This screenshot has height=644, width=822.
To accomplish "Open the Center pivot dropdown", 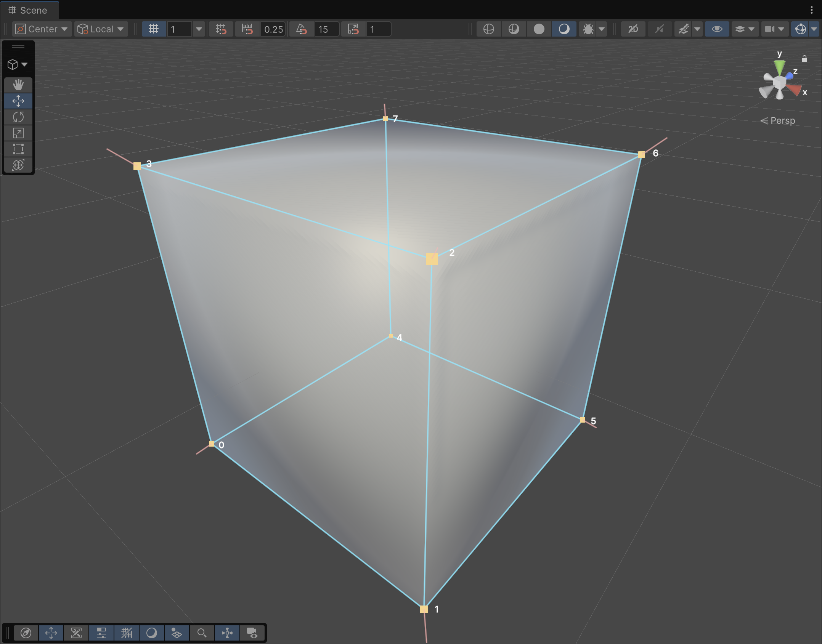I will 42,29.
